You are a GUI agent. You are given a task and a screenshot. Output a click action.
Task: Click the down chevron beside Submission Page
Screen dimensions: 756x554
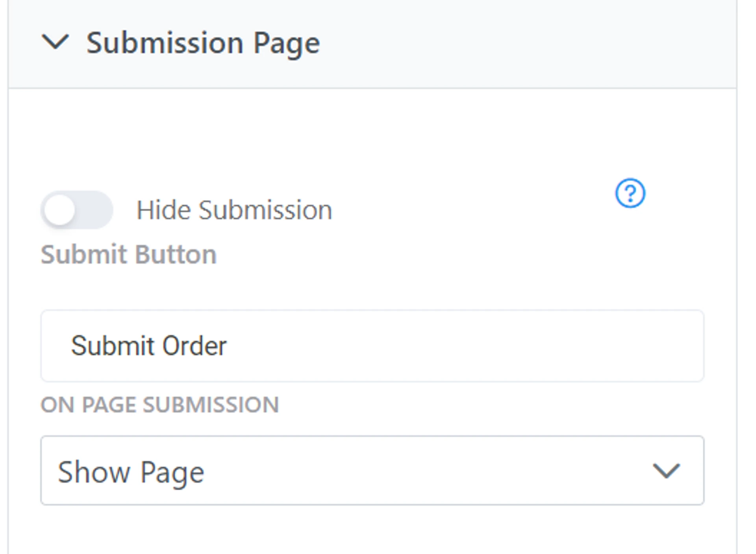55,42
